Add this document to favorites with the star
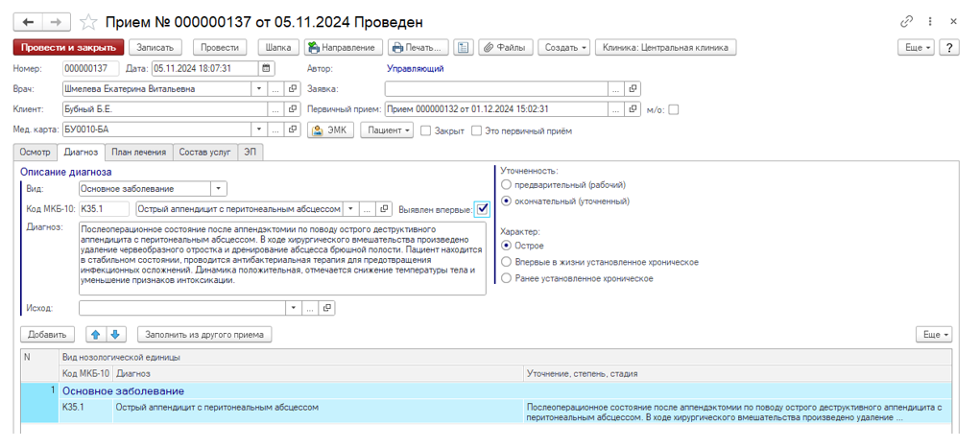Image resolution: width=980 pixels, height=448 pixels. 88,22
